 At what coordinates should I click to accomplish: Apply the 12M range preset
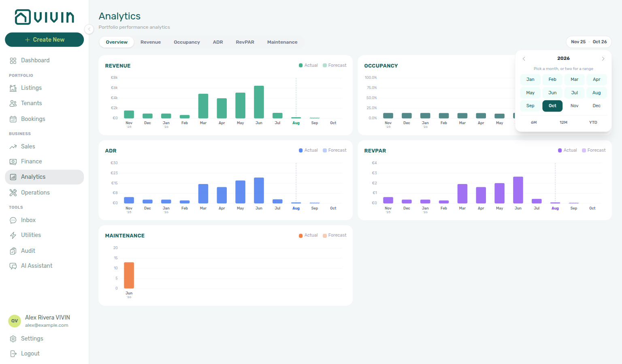coord(563,123)
